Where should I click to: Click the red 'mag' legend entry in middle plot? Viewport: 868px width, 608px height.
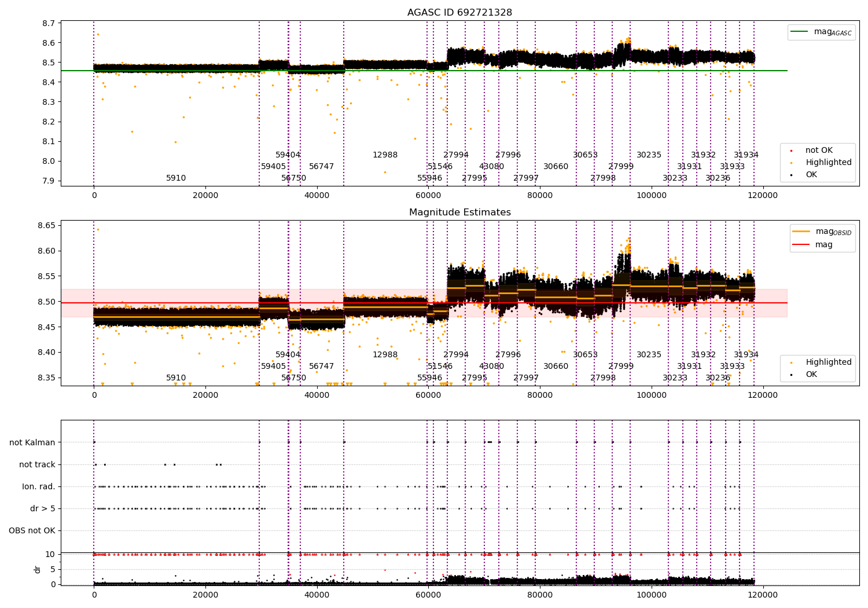(x=813, y=245)
